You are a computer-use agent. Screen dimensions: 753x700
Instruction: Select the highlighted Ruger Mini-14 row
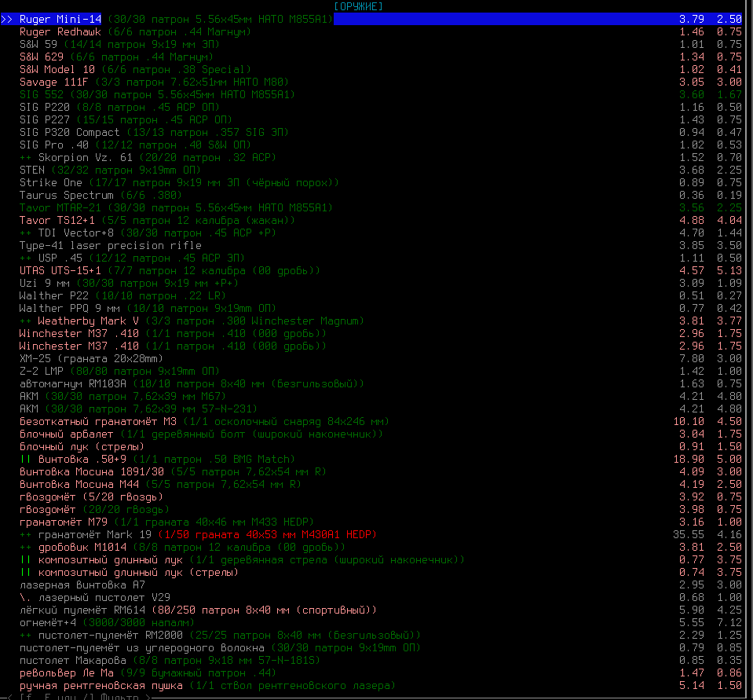pos(371,19)
